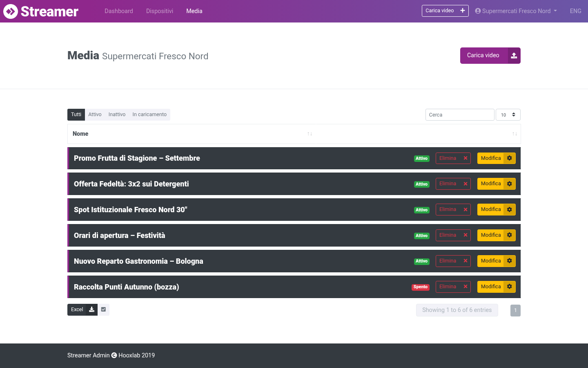
Task: Click the red X icon for Offerta Fedeltà row
Action: tap(465, 184)
